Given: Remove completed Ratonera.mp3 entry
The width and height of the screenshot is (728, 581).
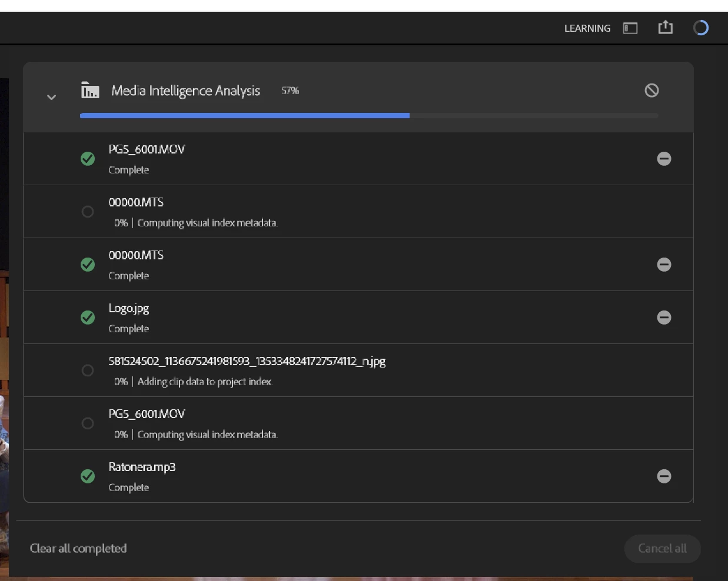Looking at the screenshot, I should click(664, 476).
